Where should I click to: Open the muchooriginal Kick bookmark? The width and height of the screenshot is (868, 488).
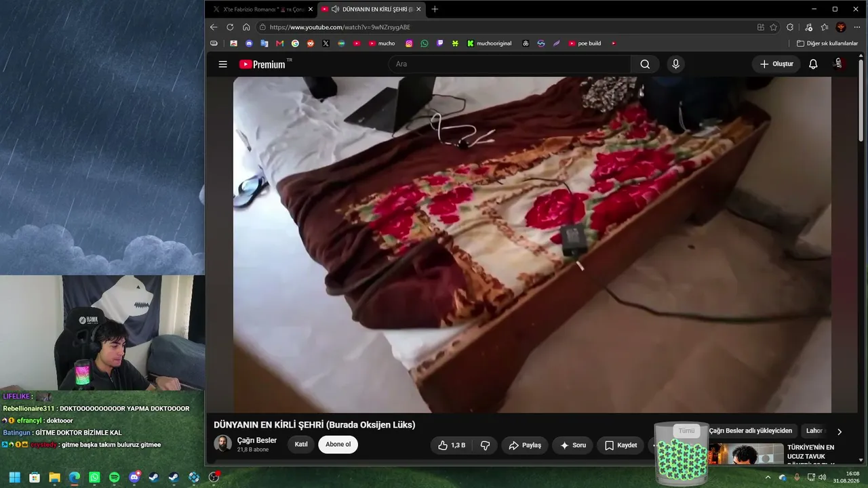click(489, 43)
